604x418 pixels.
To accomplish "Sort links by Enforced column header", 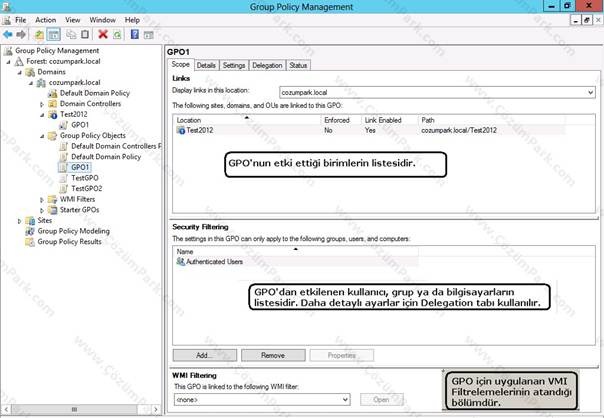I will tap(341, 120).
